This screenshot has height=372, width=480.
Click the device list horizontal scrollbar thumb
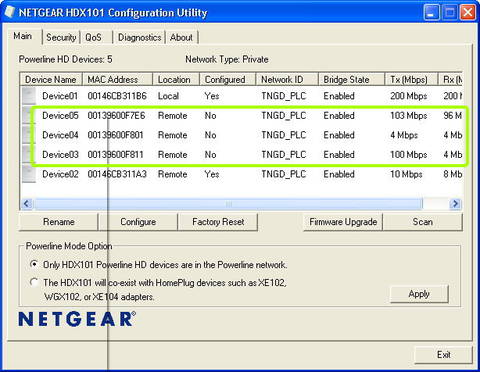[228, 204]
